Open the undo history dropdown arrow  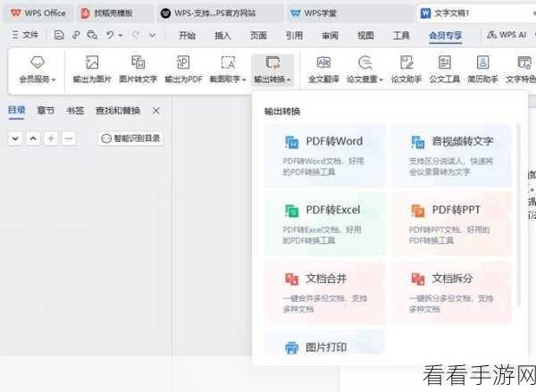tap(121, 35)
